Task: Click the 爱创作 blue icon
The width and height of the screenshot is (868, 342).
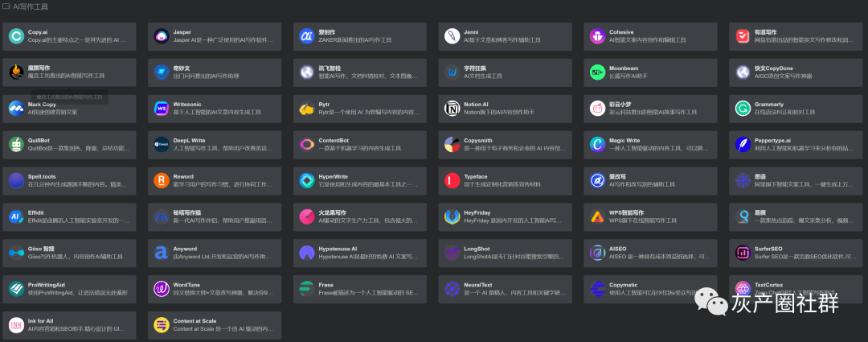Action: tap(307, 36)
